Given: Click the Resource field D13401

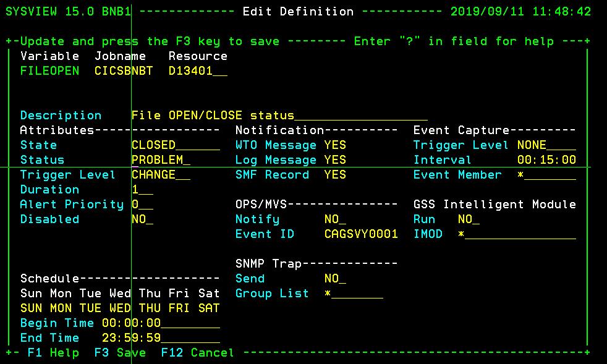Looking at the screenshot, I should pos(192,70).
